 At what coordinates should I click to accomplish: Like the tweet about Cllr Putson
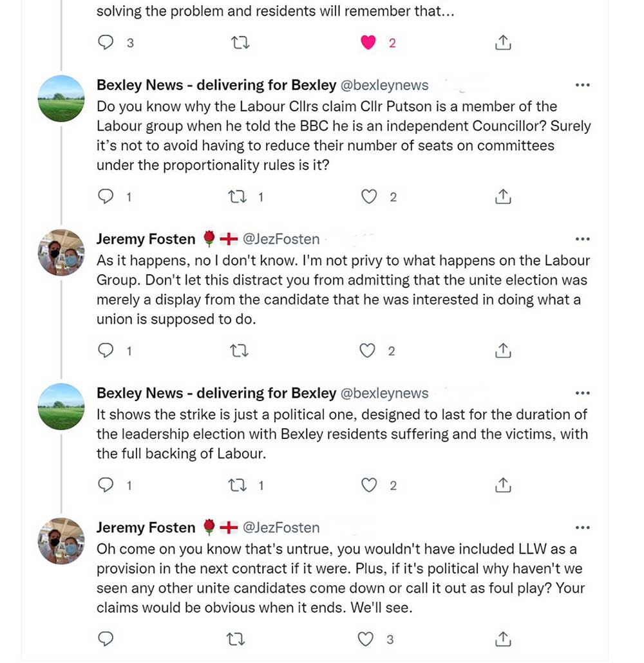click(x=368, y=197)
